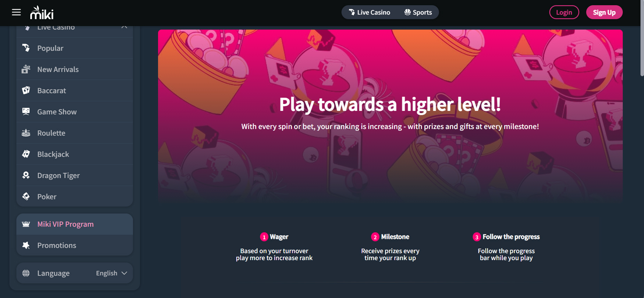Viewport: 644px width, 298px height.
Task: Collapse the Live Casino sidebar section
Action: tap(124, 27)
